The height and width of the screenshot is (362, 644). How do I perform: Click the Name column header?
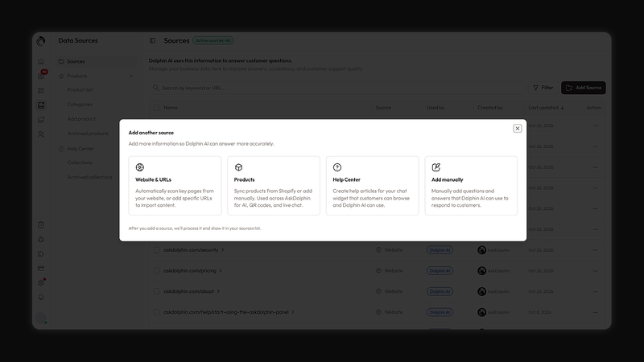pos(171,108)
